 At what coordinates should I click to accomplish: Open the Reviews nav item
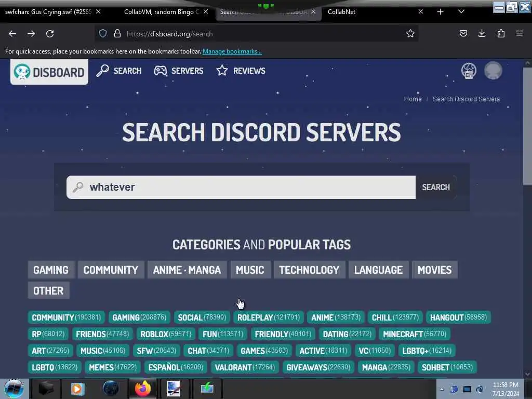pos(241,71)
